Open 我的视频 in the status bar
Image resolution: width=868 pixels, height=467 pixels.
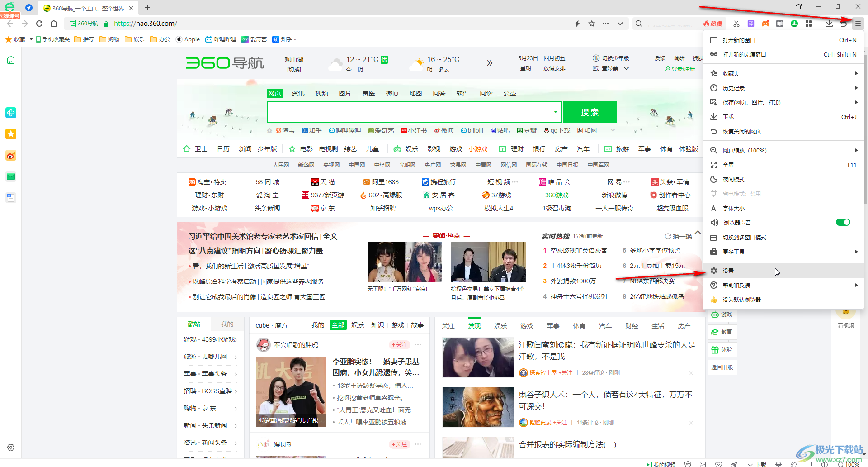click(x=660, y=464)
